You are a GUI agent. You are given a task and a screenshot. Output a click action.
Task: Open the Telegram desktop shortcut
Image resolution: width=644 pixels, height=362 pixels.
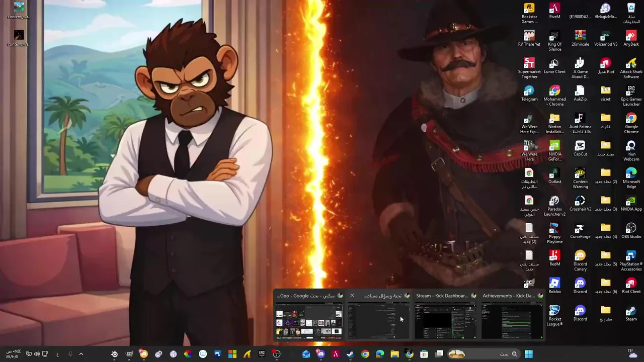point(529,94)
